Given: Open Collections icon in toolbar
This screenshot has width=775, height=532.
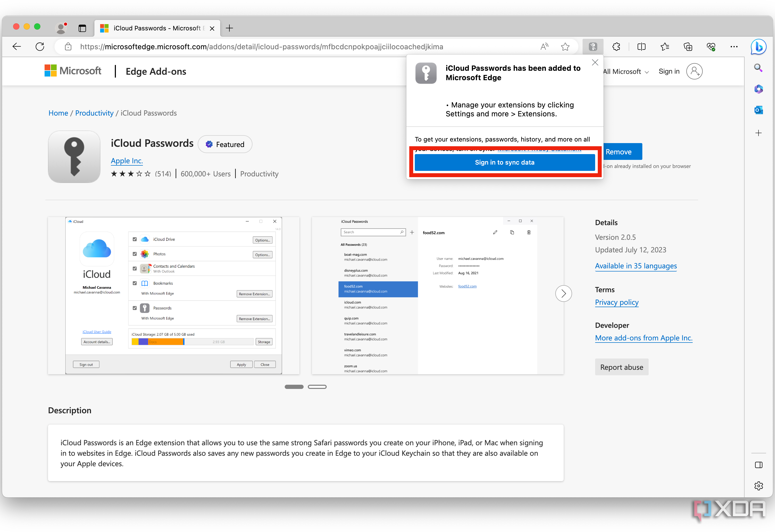Looking at the screenshot, I should click(x=688, y=47).
